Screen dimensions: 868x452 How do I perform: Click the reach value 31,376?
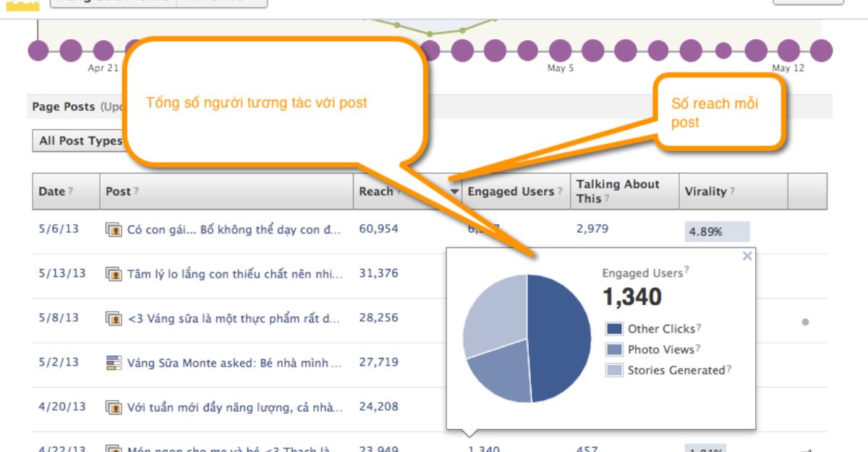click(379, 274)
